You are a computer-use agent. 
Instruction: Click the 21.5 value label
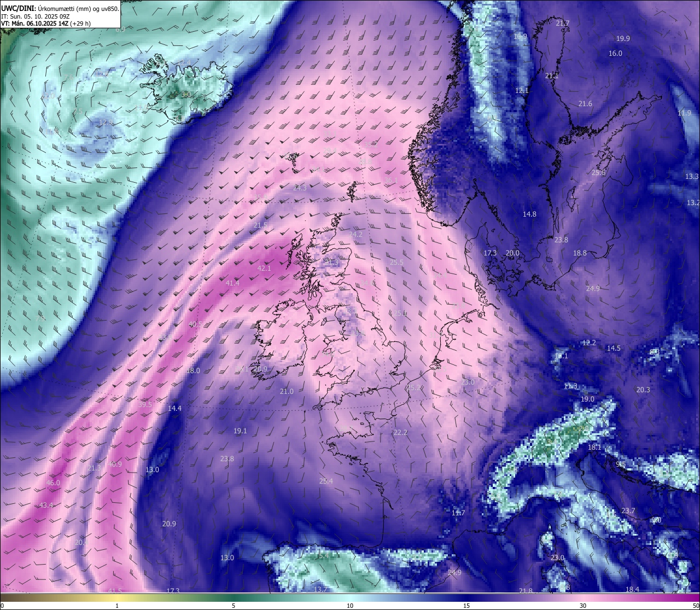point(260,225)
